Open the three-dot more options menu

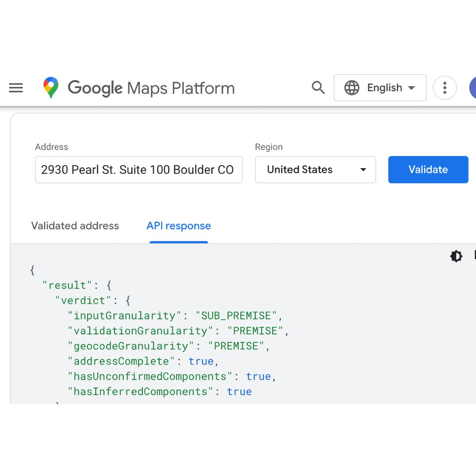445,88
